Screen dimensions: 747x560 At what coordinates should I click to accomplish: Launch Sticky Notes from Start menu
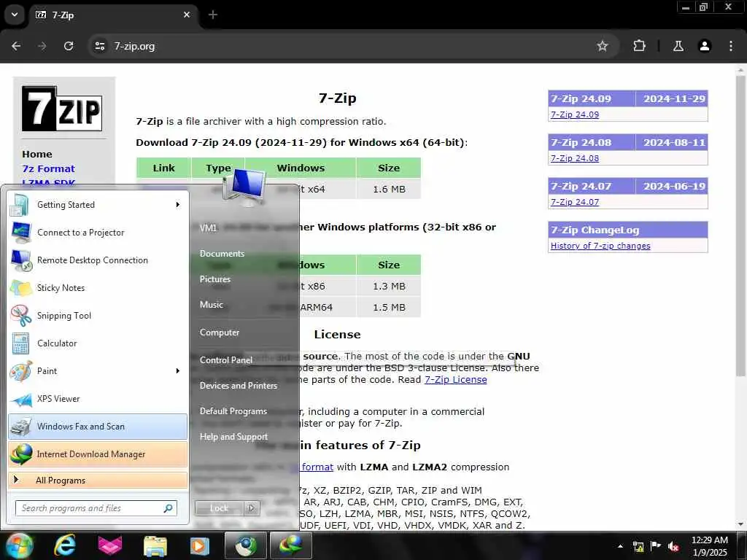pos(98,287)
